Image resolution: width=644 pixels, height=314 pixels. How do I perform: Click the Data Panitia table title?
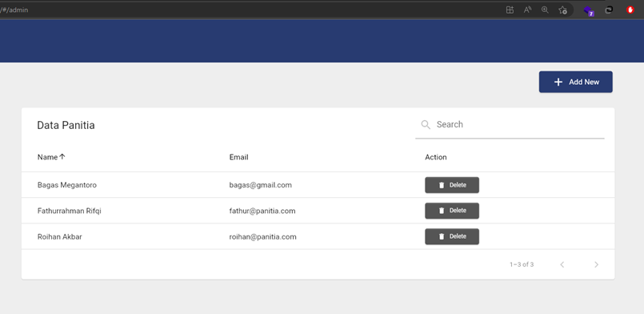[66, 125]
